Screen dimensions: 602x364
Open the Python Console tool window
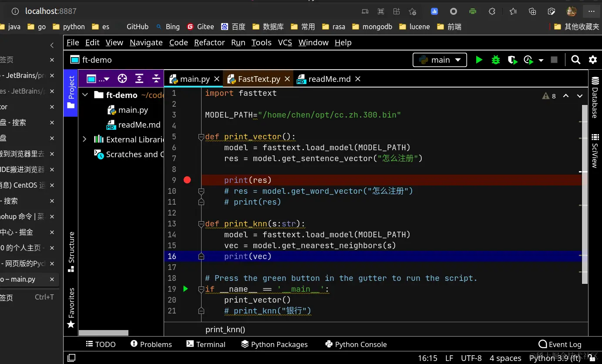coord(356,344)
